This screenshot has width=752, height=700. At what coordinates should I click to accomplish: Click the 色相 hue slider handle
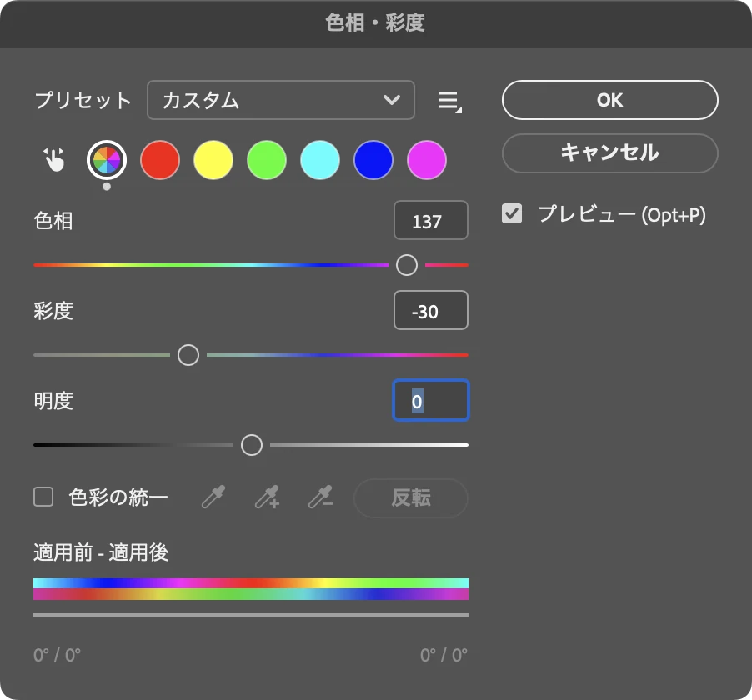tap(407, 265)
